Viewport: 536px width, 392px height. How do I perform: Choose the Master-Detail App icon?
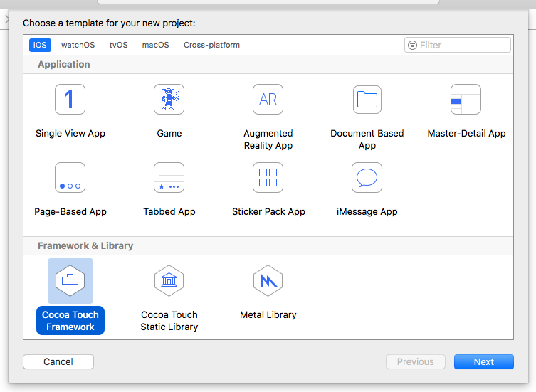pos(466,100)
